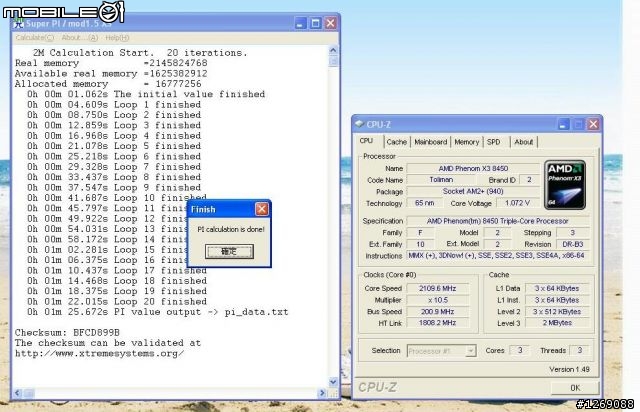
Task: Click OK button in CPU-Z
Action: 575,388
